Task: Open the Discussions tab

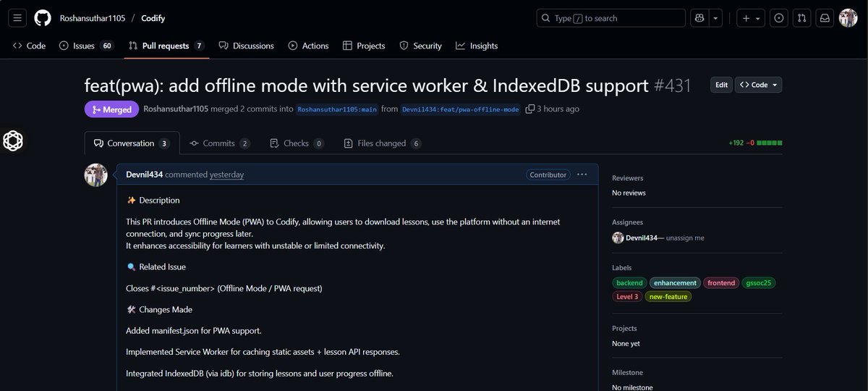Action: [x=246, y=46]
